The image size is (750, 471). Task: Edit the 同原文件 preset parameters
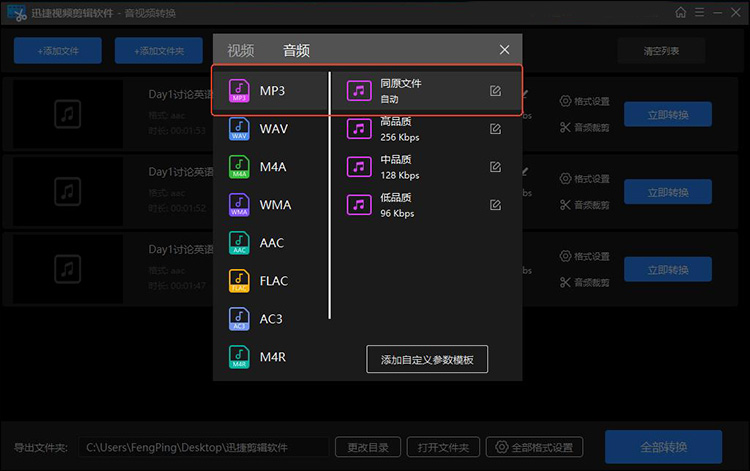(x=495, y=91)
